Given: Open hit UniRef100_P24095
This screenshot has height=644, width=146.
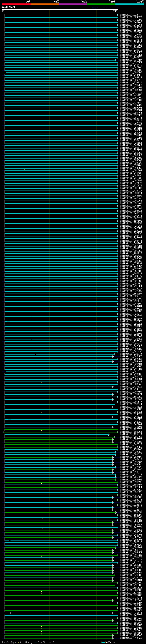Looking at the screenshot, I should [131, 27].
